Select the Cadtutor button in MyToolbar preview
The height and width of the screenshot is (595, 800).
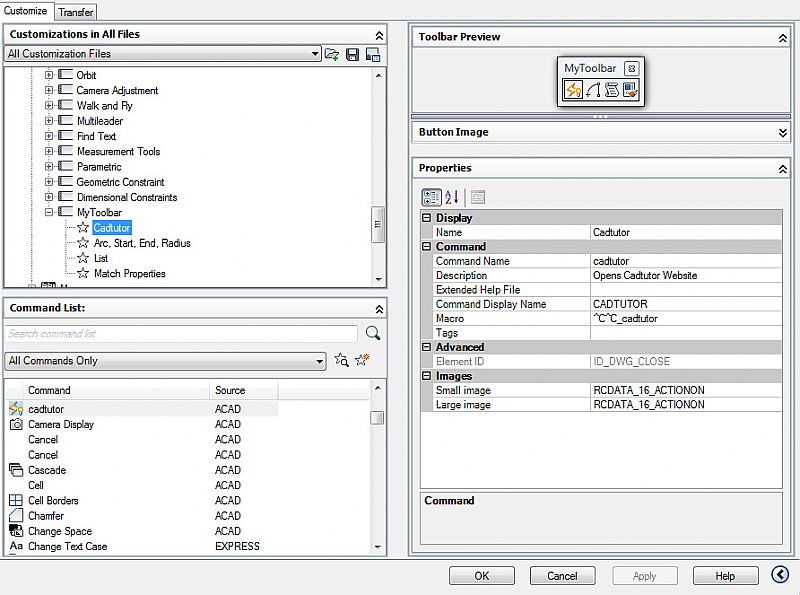tap(572, 90)
